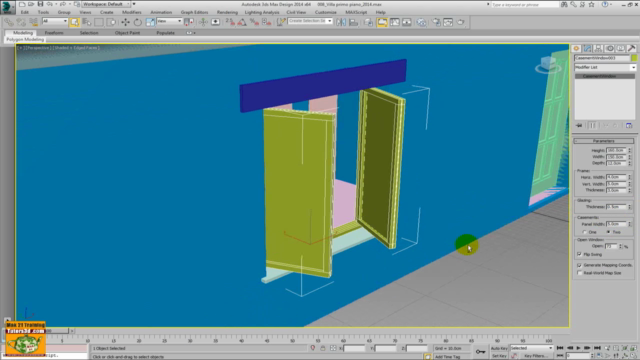Open the Workspace: Default dropdown
This screenshot has width=640, height=360.
[x=106, y=4]
